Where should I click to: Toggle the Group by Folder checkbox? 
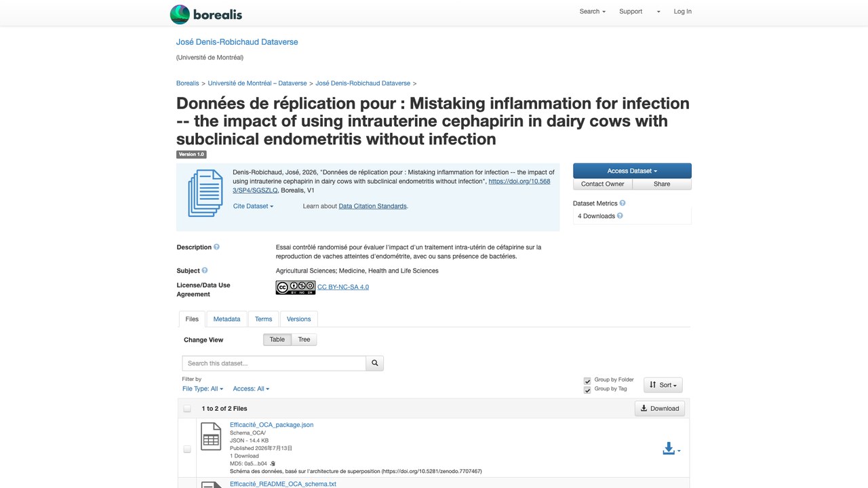click(587, 380)
